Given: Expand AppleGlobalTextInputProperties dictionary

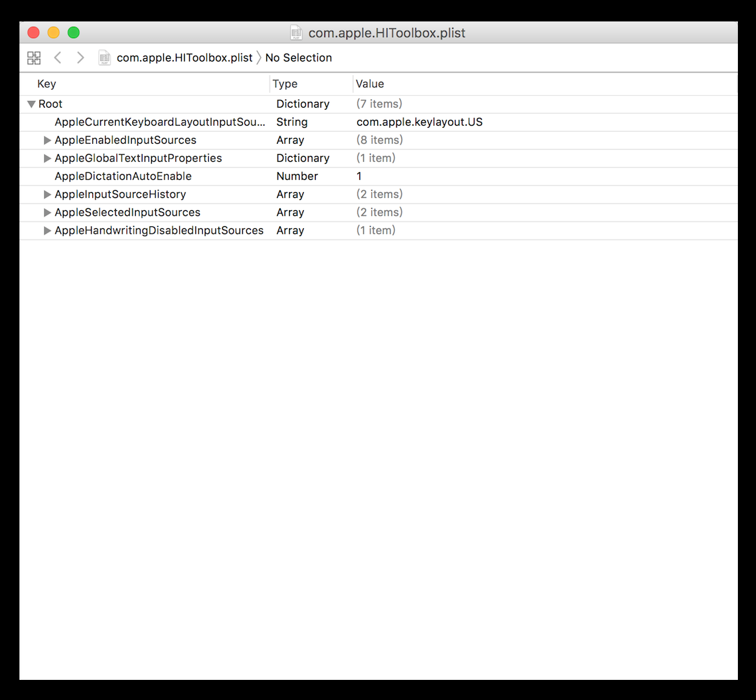Looking at the screenshot, I should [47, 158].
